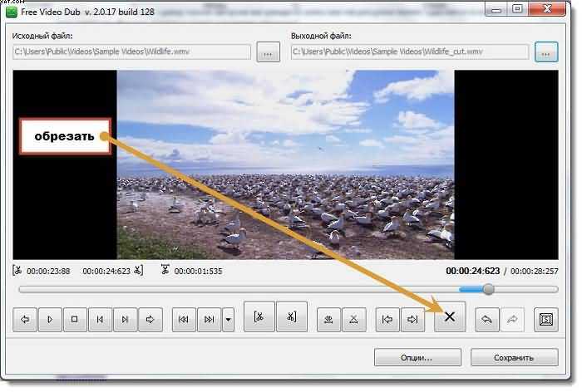This screenshot has height=392, width=582.
Task: Close the Free Video Dub window
Action: (x=547, y=9)
